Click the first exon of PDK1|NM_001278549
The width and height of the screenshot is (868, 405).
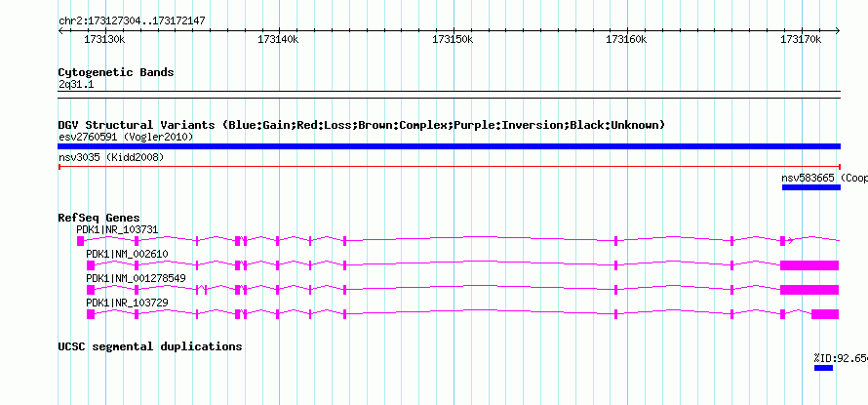(x=91, y=290)
